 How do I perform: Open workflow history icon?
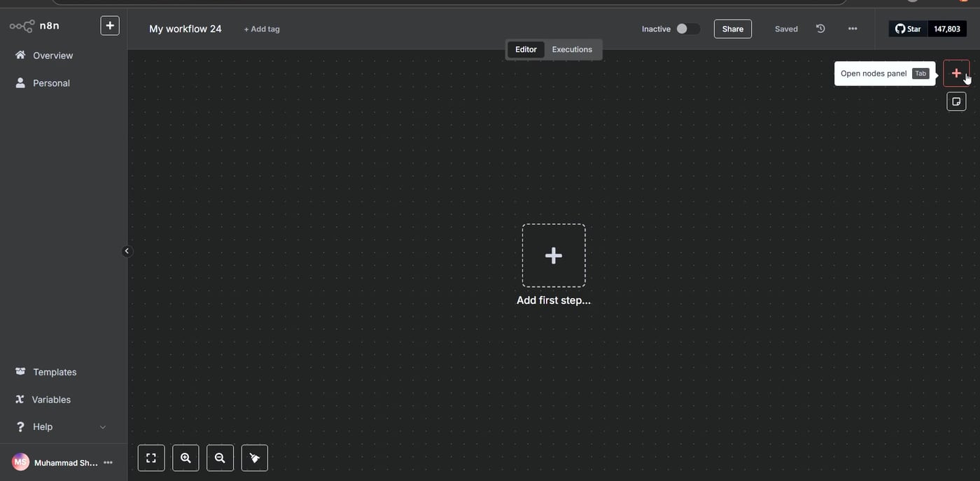[820, 29]
